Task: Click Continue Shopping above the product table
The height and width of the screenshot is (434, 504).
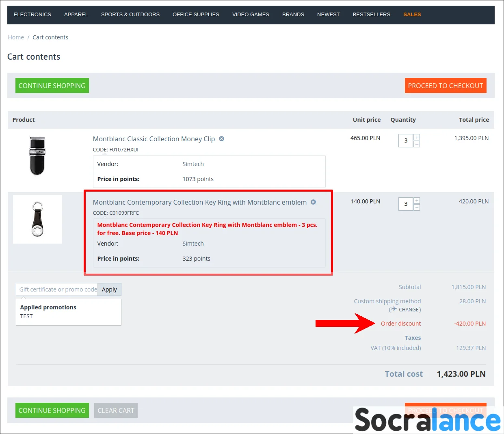Action: pyautogui.click(x=52, y=86)
